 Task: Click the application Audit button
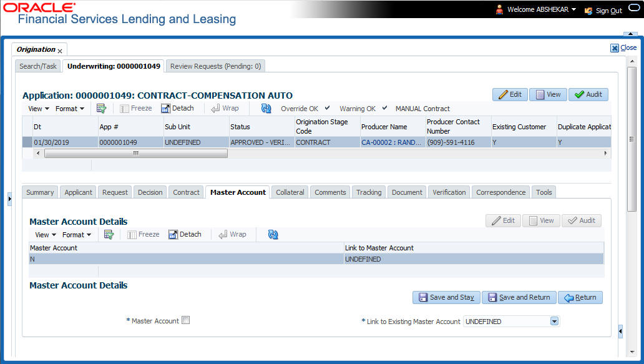tap(588, 94)
